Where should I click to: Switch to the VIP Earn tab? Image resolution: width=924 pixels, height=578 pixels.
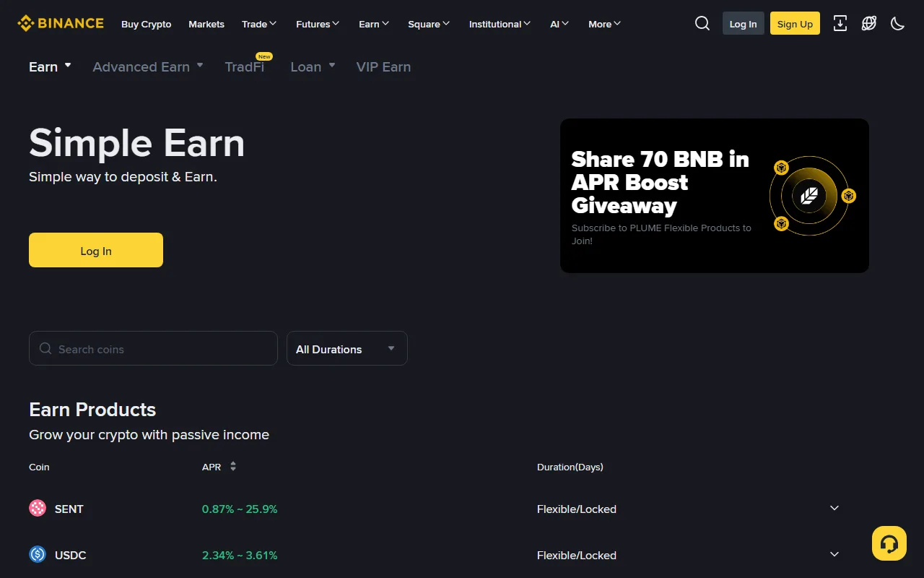click(383, 66)
